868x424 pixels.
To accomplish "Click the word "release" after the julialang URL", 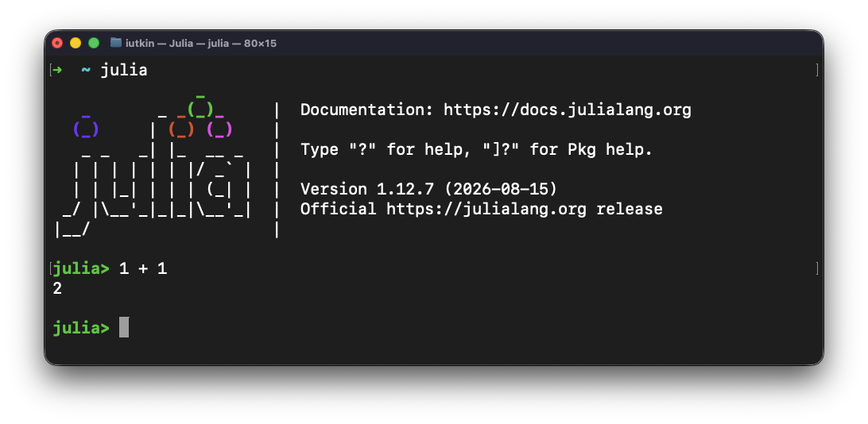I will pyautogui.click(x=630, y=210).
